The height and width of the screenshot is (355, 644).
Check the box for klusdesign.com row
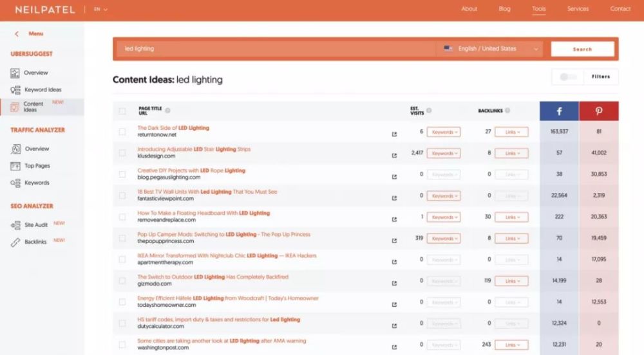[x=122, y=153]
